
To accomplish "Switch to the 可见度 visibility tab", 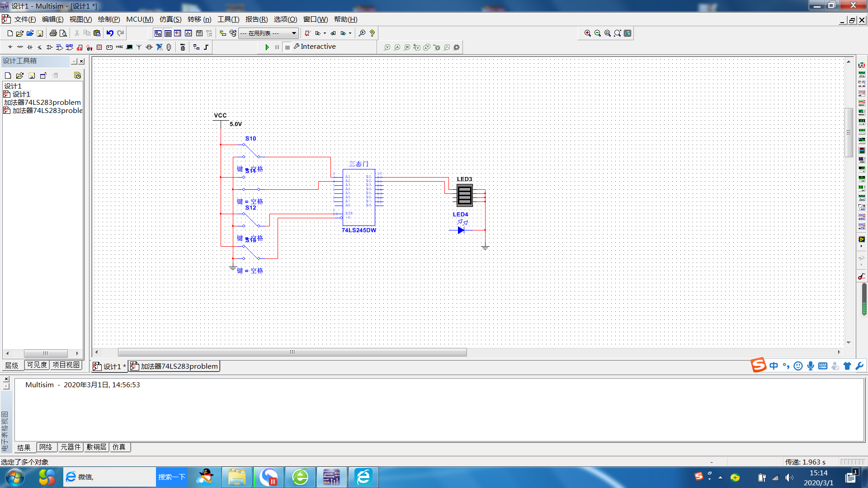I will coord(36,365).
